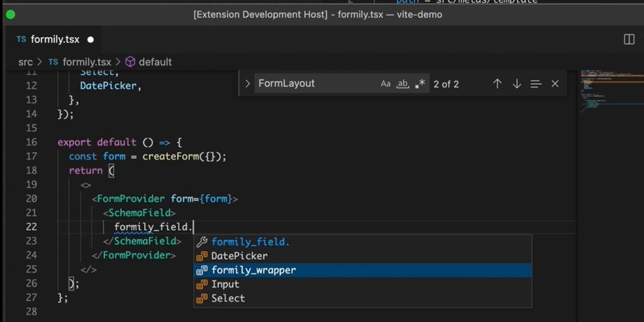The image size is (644, 322).
Task: Click the FormLayout search input field
Action: point(314,84)
